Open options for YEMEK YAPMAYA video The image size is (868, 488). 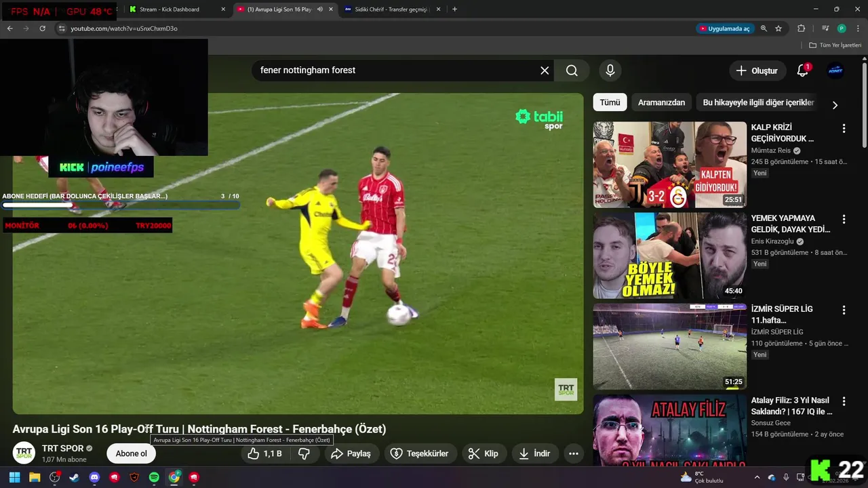pos(844,219)
